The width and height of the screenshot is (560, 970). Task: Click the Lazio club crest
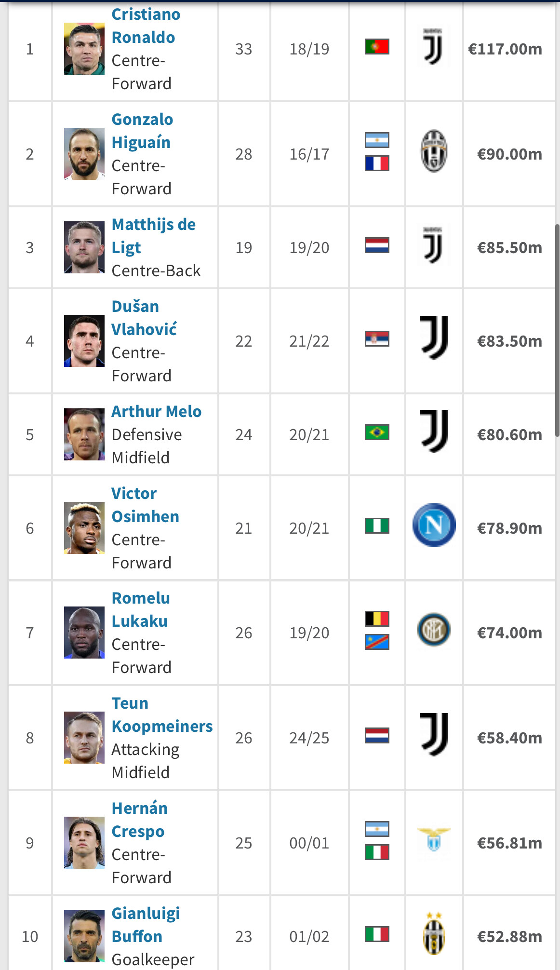coord(434,840)
